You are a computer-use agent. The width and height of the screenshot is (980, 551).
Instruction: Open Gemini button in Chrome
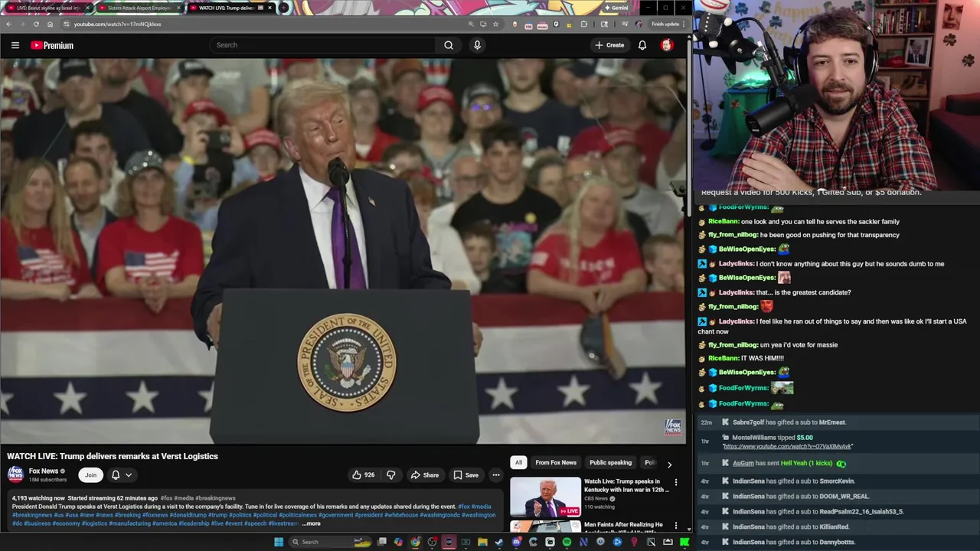point(617,8)
